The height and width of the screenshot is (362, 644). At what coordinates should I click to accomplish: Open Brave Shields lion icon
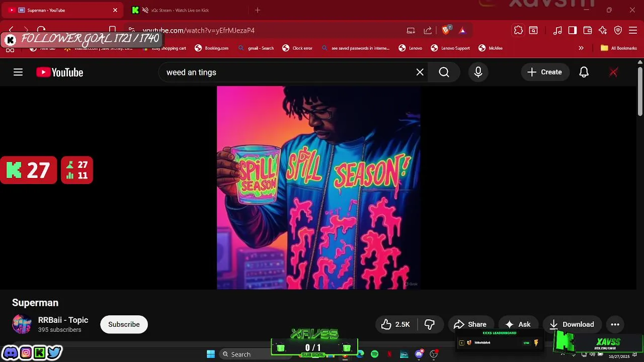pos(446,30)
